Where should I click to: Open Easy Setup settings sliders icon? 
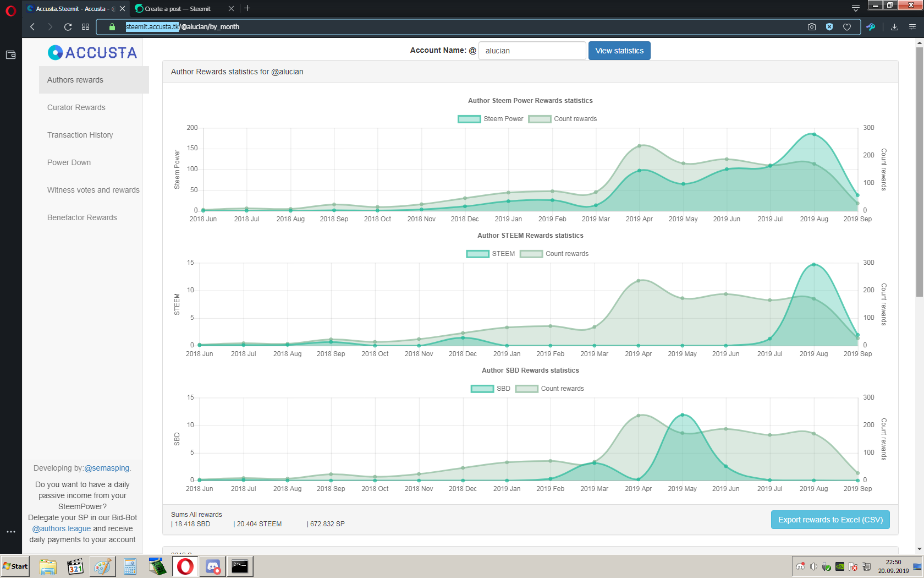912,26
